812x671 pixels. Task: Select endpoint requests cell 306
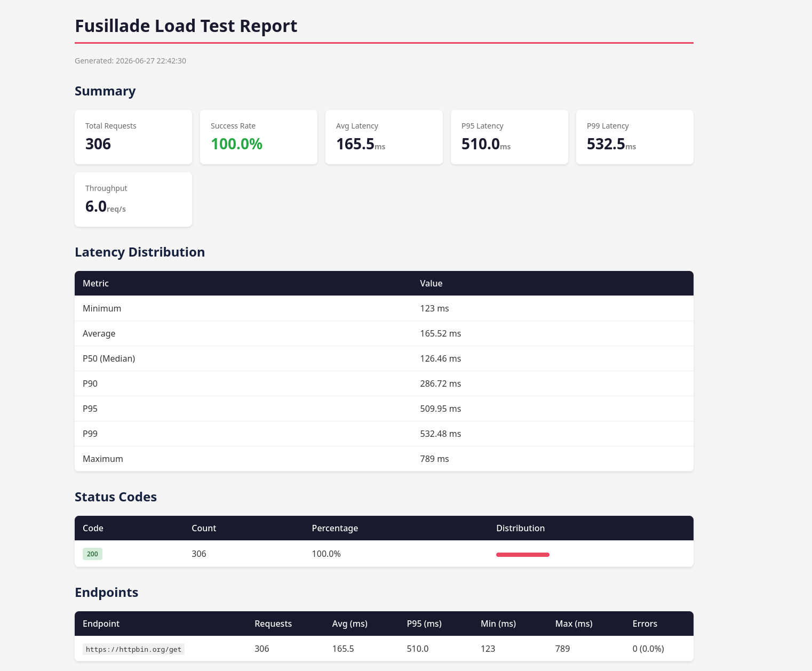[x=262, y=649]
